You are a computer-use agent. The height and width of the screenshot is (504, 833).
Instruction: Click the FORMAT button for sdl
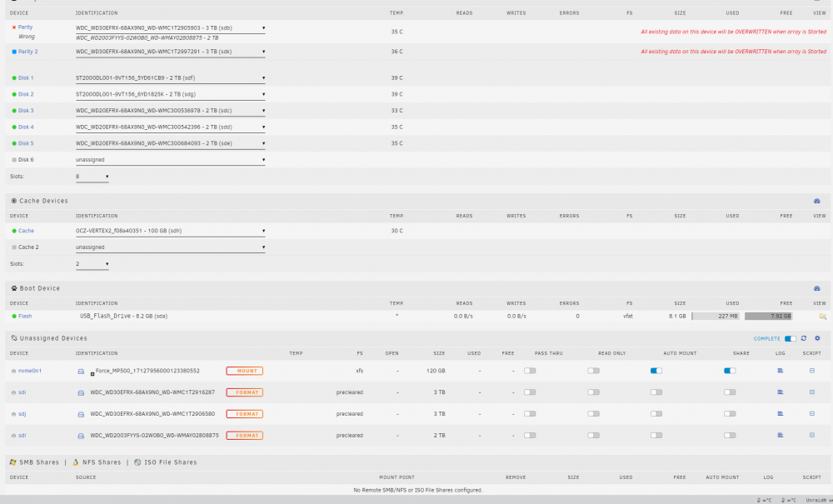click(244, 436)
